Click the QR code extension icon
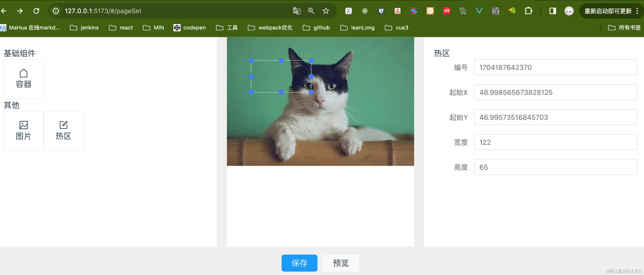Screen dimensions: 644x275 coord(495,11)
